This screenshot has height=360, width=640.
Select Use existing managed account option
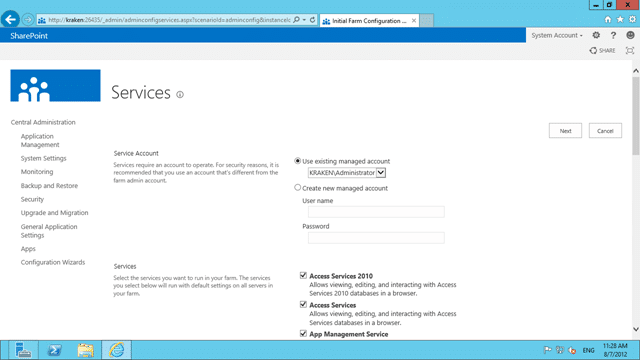point(298,161)
